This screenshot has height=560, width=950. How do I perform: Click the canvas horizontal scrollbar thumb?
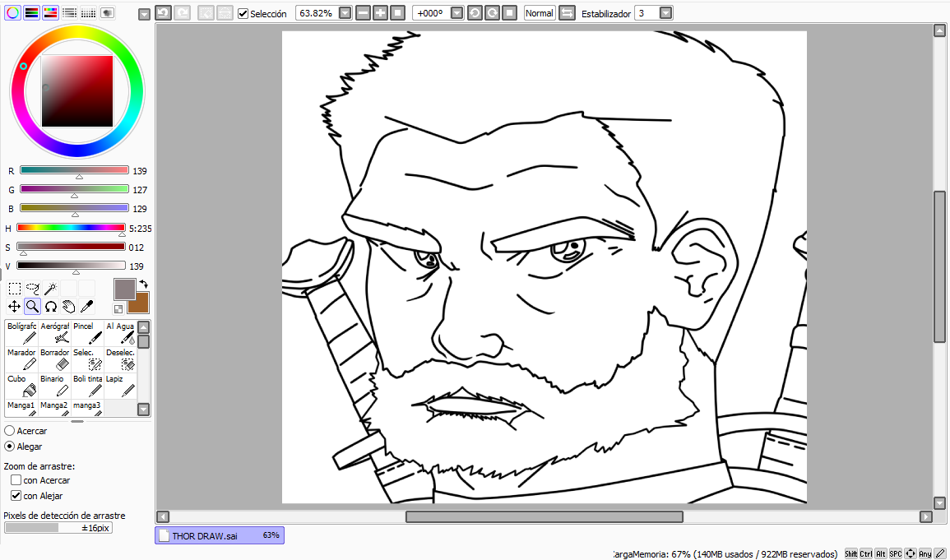tap(544, 516)
